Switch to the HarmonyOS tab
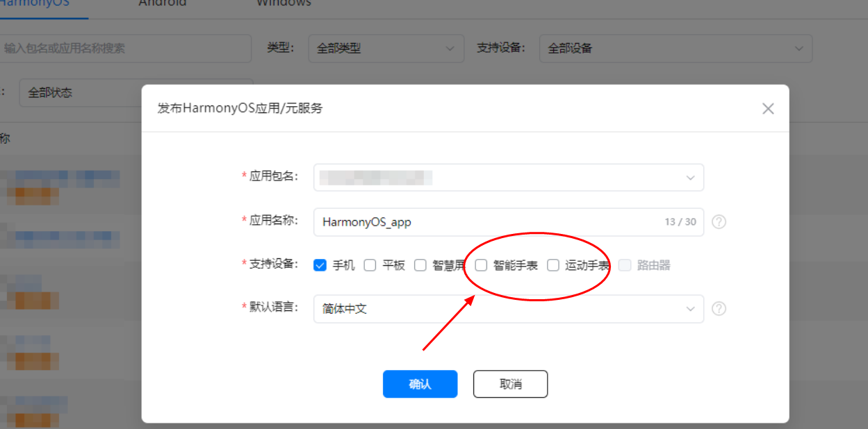Screen dimensions: 868x429 coord(35,3)
